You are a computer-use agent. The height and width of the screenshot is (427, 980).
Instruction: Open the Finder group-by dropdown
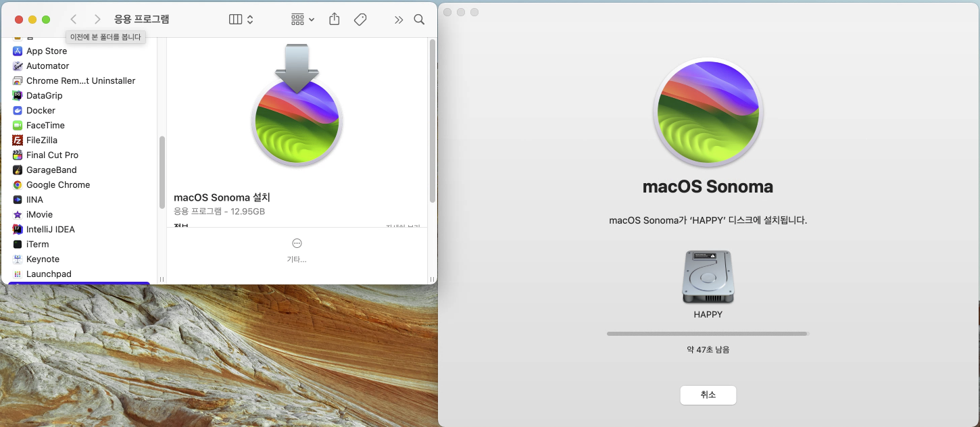[303, 20]
